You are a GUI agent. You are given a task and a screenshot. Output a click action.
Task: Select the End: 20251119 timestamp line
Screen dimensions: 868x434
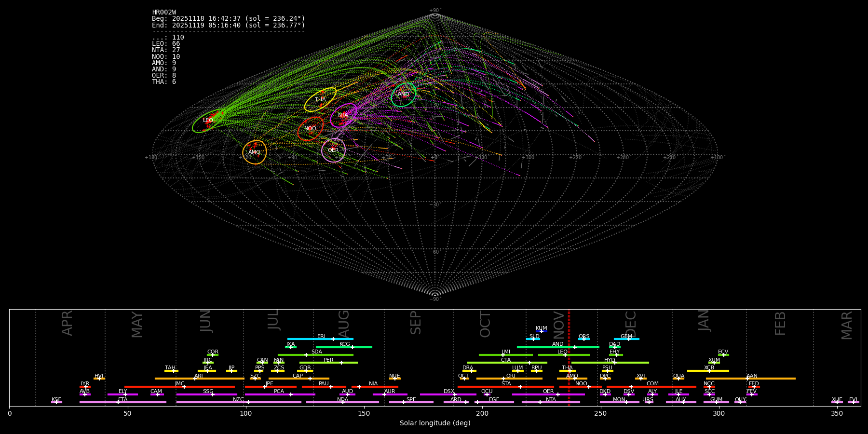coord(229,25)
